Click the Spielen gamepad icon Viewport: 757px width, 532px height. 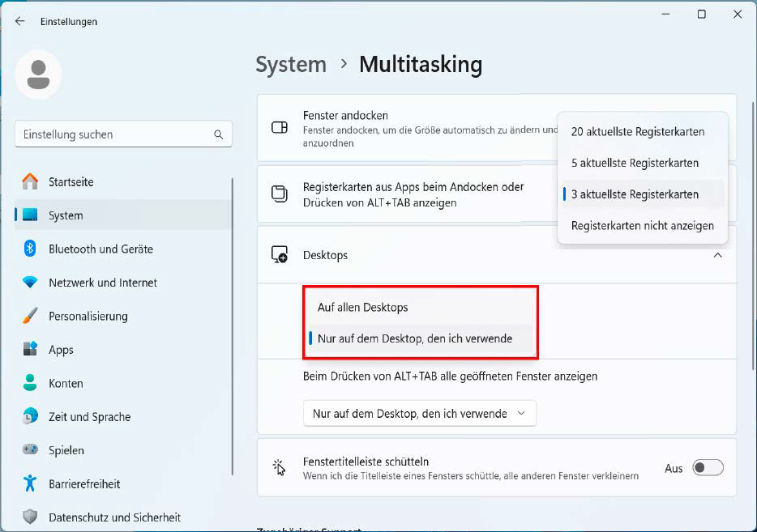click(30, 449)
